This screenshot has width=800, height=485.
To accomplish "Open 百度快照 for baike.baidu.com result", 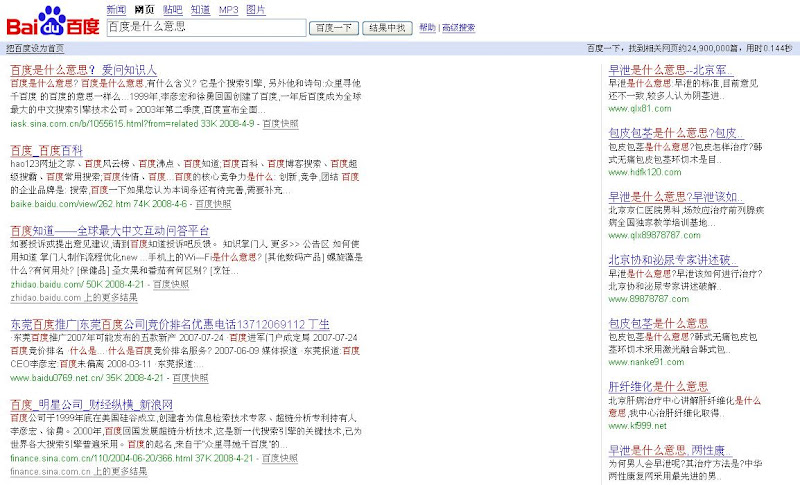I will coord(213,204).
